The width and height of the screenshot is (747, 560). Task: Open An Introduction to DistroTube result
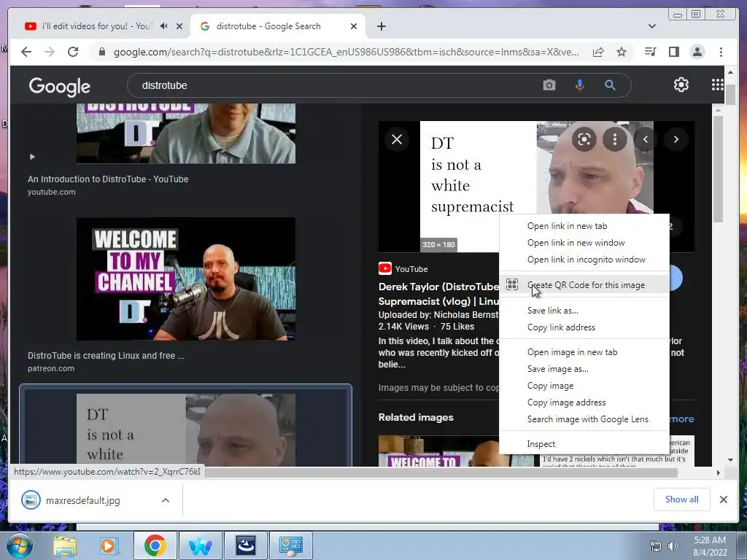pyautogui.click(x=108, y=179)
